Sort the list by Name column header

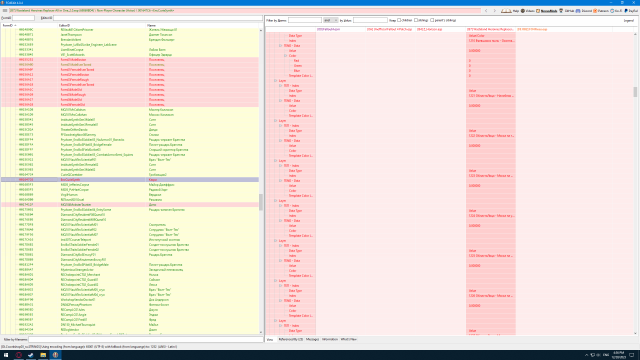(x=202, y=25)
